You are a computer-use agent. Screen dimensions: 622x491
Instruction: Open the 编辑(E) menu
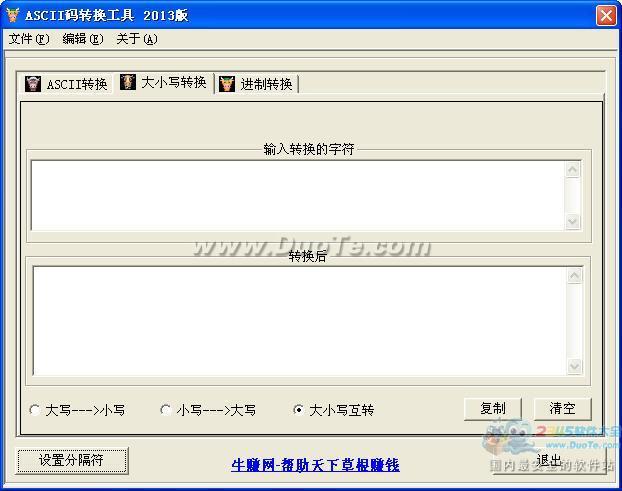(x=82, y=39)
